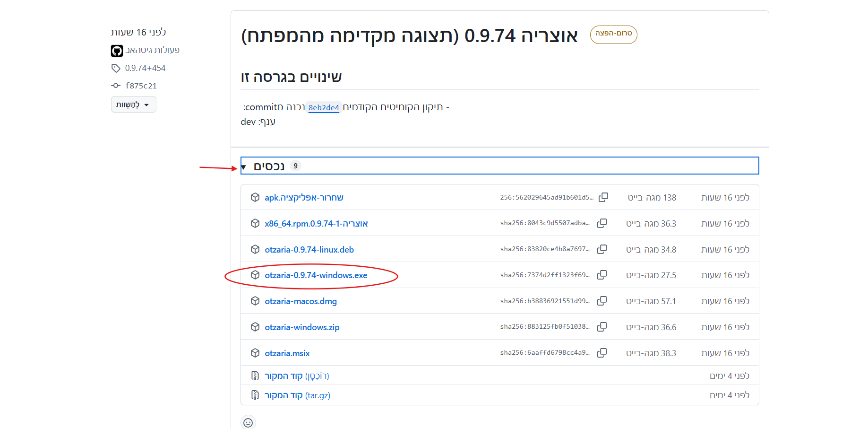Screen dimensions: 868x429
Task: View commit f875c21
Action: 141,86
